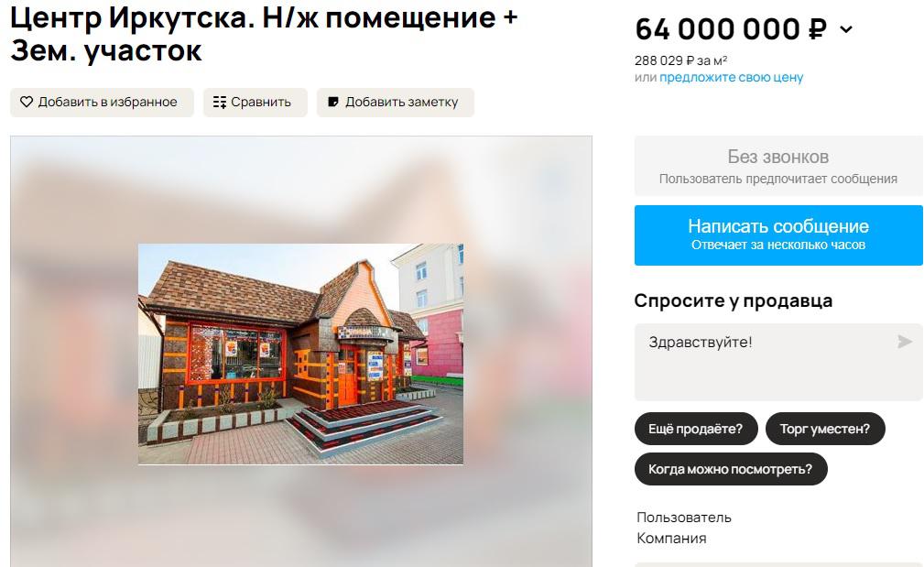Viewport: 924px width, 567px height.
Task: Click the Пользователь seller name
Action: (683, 518)
